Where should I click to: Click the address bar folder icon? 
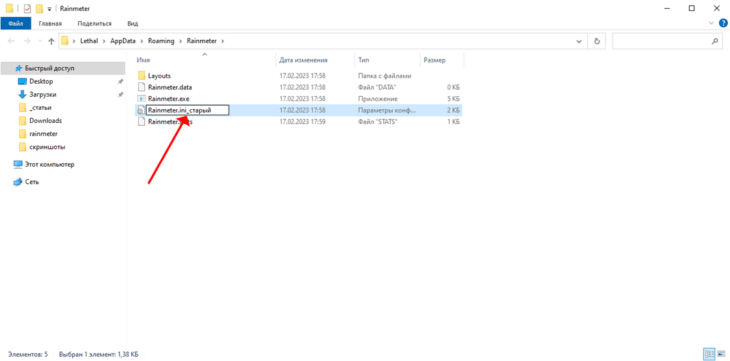click(x=65, y=41)
